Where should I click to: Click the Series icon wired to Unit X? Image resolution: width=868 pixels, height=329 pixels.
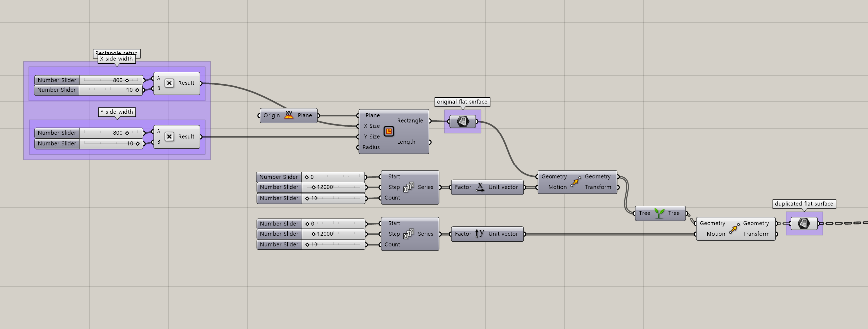coord(409,187)
